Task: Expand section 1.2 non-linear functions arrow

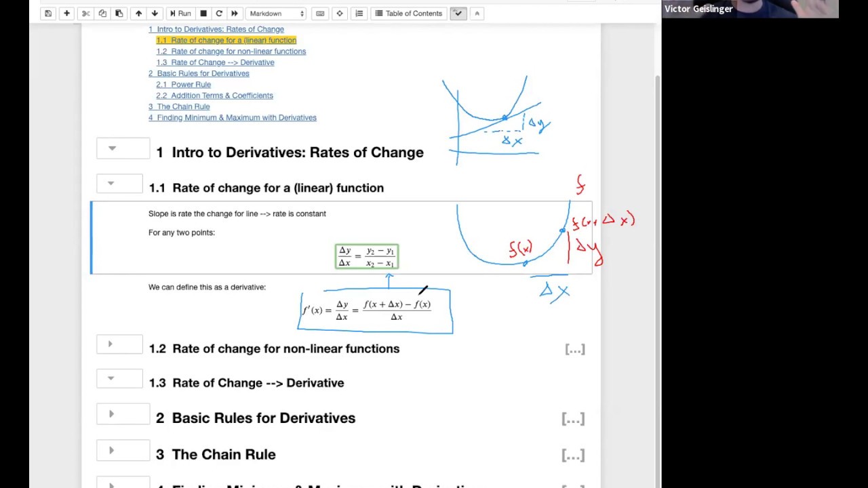Action: (110, 344)
